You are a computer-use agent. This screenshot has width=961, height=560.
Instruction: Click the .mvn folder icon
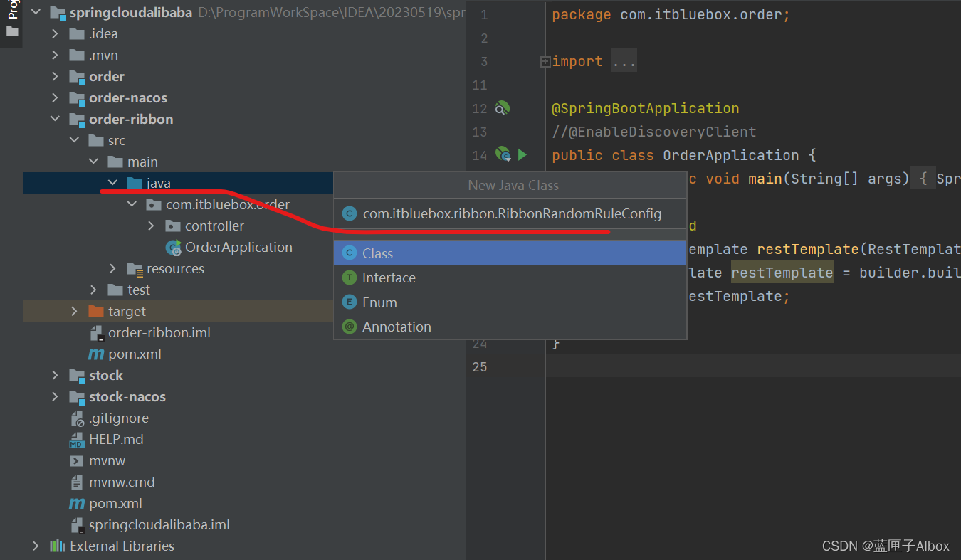click(77, 56)
